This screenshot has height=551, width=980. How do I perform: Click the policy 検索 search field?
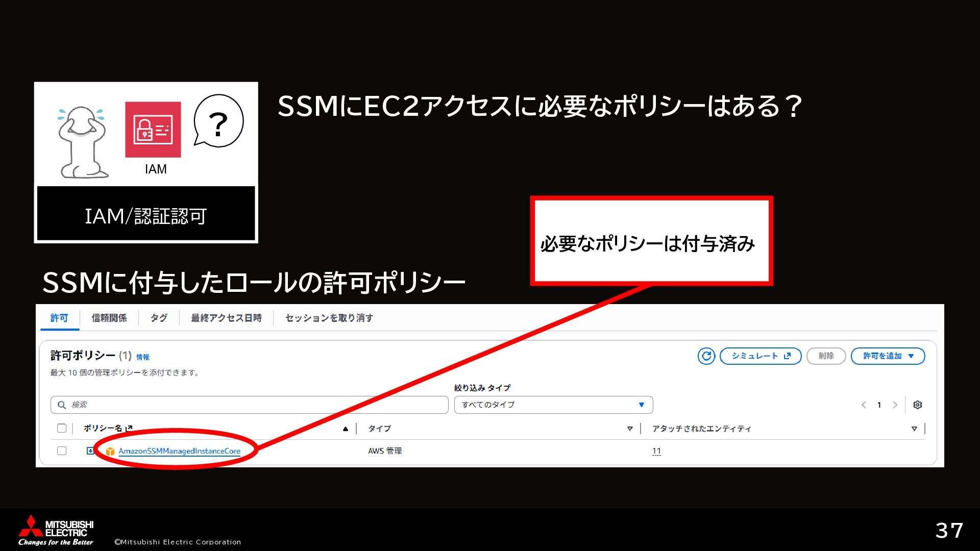tap(249, 405)
